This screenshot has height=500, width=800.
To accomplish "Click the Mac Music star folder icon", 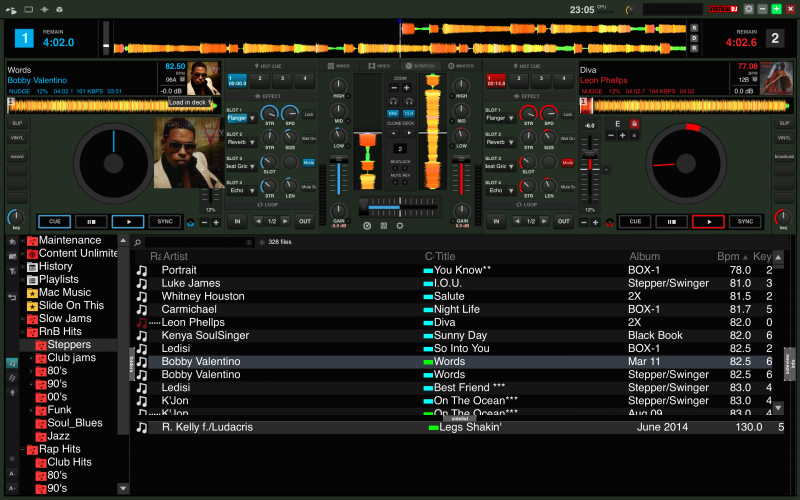I will 32,293.
